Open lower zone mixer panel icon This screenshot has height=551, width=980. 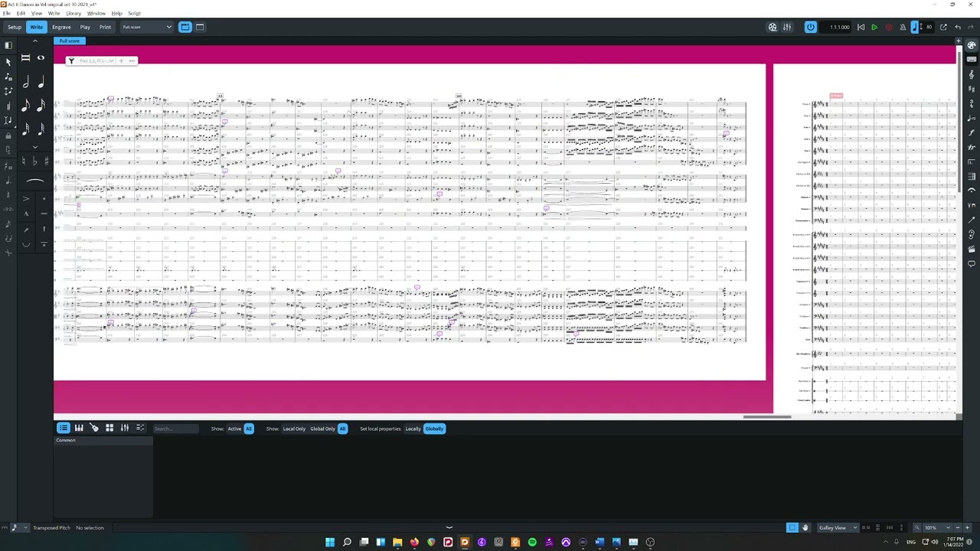tap(125, 429)
